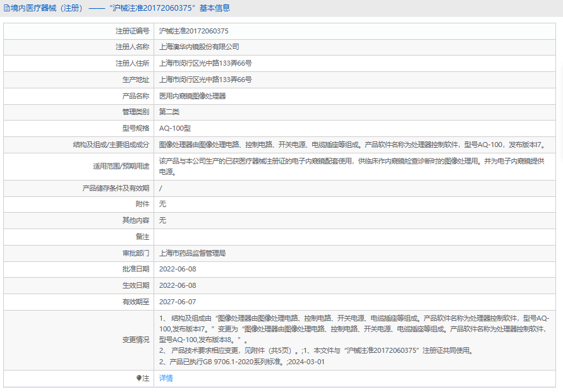Select the 生产地址 address value
The image size is (563, 392).
(205, 80)
